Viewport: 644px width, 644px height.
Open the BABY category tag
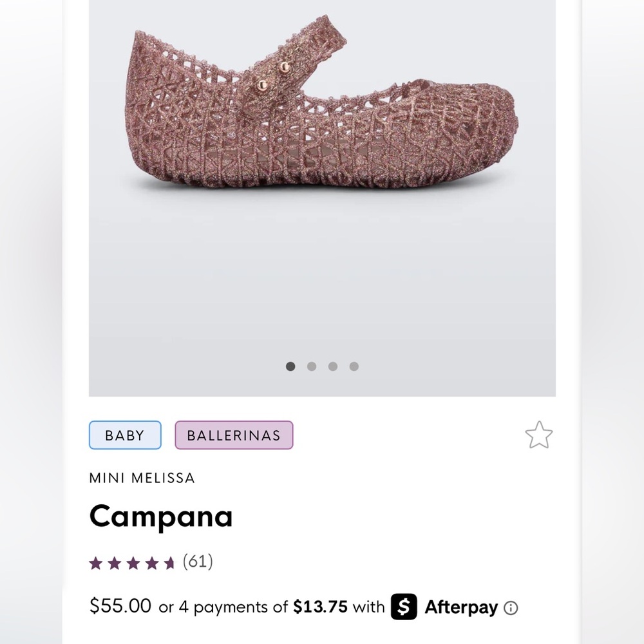124,435
